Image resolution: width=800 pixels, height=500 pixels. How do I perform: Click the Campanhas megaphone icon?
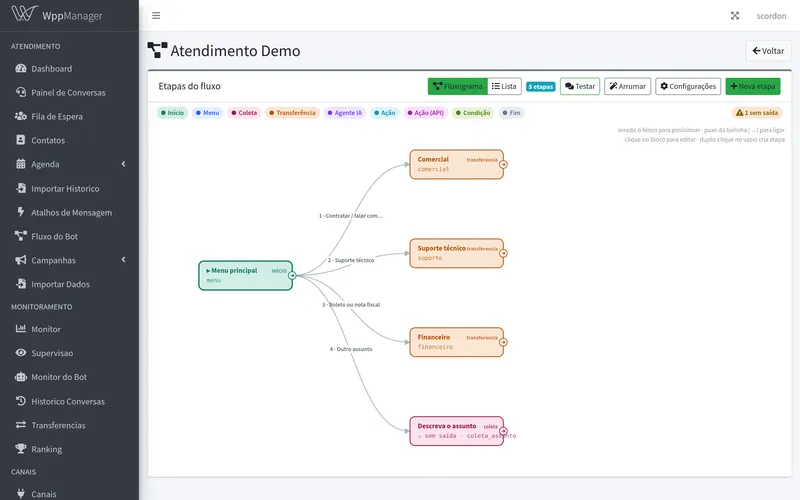[20, 260]
